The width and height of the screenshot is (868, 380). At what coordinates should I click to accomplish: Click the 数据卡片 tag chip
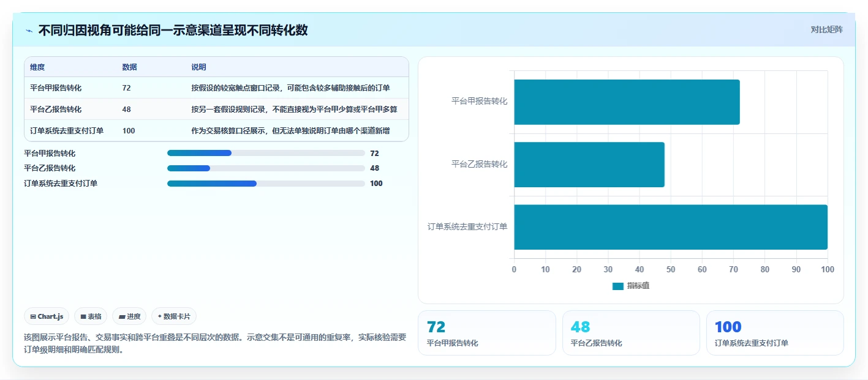pyautogui.click(x=174, y=316)
